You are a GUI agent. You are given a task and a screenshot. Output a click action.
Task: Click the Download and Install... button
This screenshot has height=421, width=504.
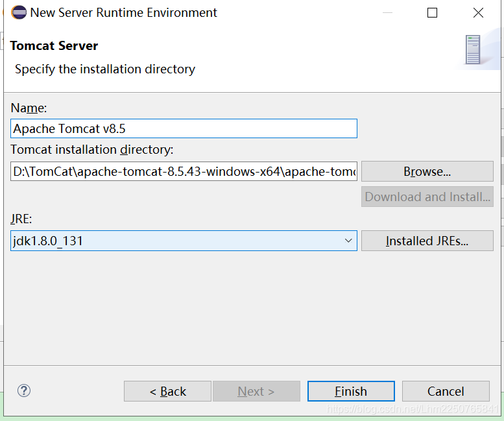pyautogui.click(x=427, y=197)
